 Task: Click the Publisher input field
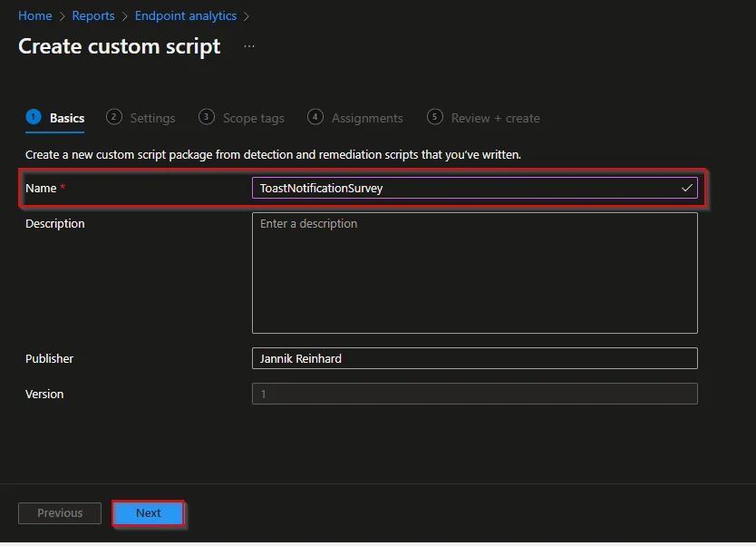(x=474, y=358)
